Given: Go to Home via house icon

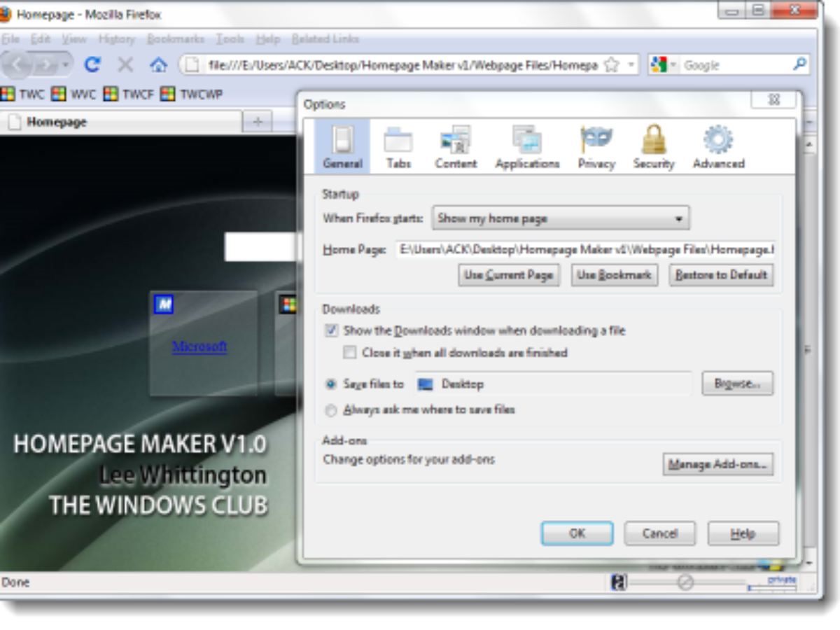Looking at the screenshot, I should click(x=158, y=65).
